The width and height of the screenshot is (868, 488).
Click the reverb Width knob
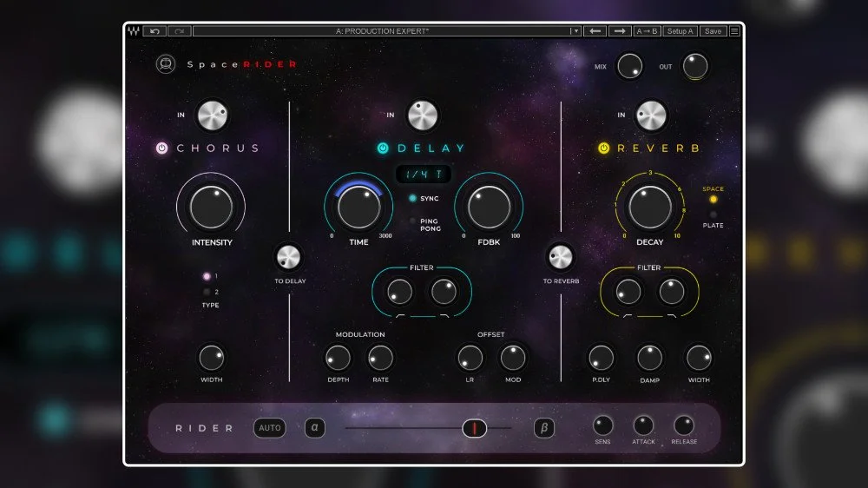[699, 358]
